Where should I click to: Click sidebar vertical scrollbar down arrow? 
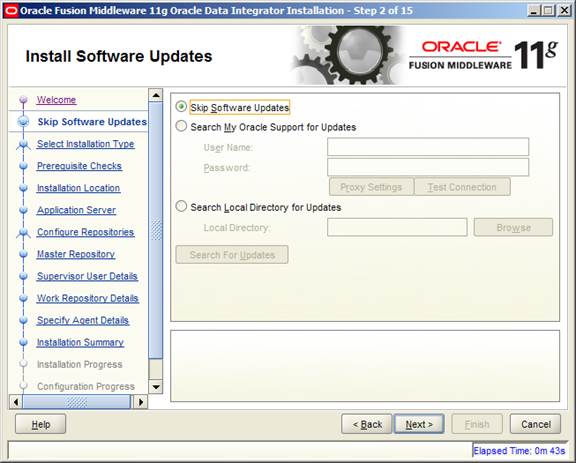(x=156, y=387)
